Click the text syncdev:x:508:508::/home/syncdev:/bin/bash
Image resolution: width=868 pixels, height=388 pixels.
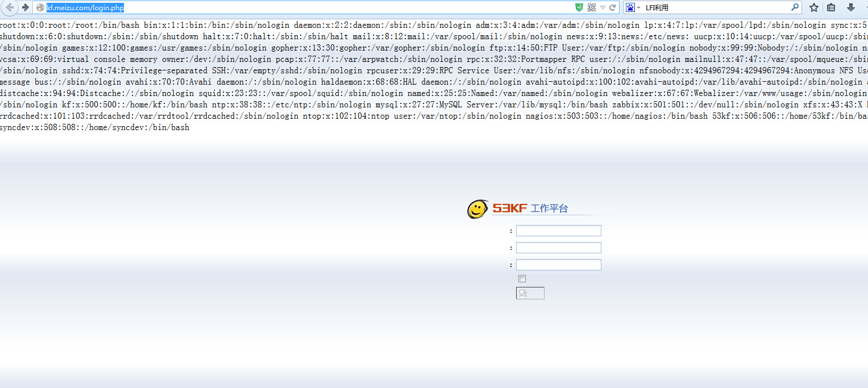click(x=94, y=127)
